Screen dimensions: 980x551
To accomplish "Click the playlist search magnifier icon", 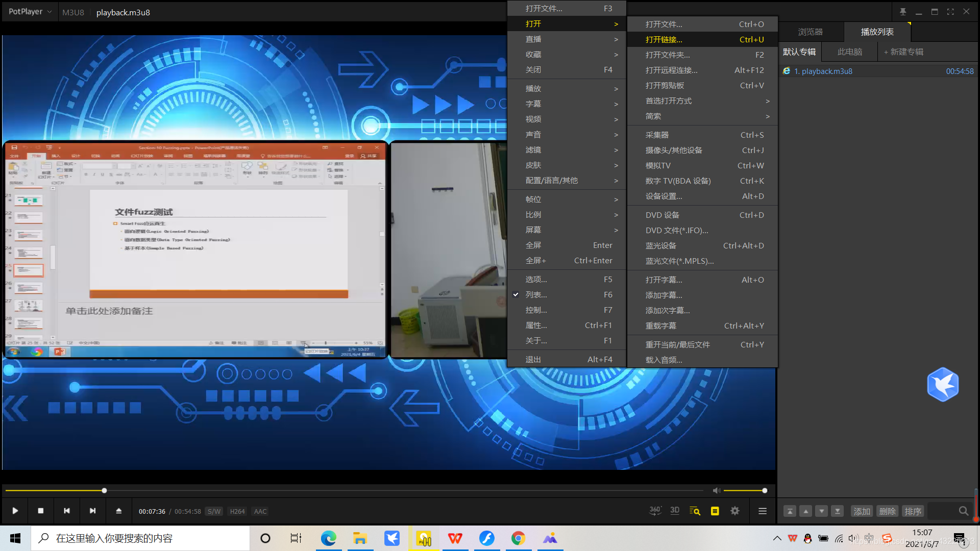I will [x=963, y=511].
